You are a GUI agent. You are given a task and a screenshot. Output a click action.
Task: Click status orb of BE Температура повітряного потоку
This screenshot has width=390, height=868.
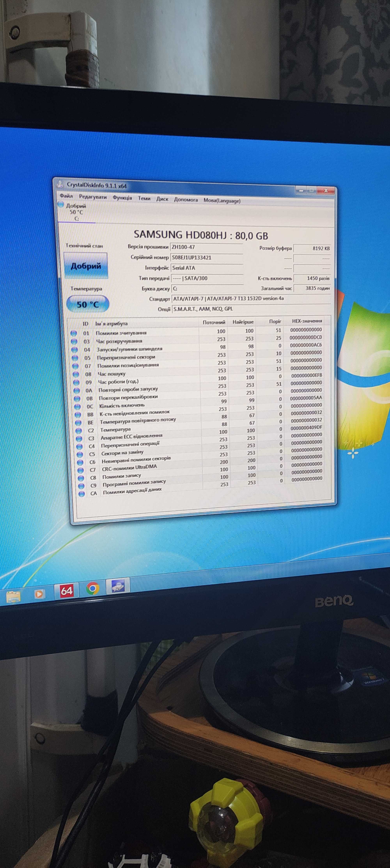pos(78,422)
